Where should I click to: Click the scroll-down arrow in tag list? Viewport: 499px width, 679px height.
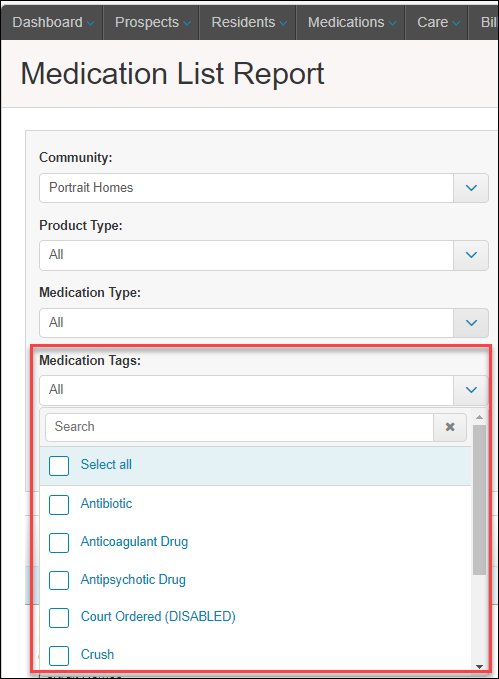coord(479,666)
